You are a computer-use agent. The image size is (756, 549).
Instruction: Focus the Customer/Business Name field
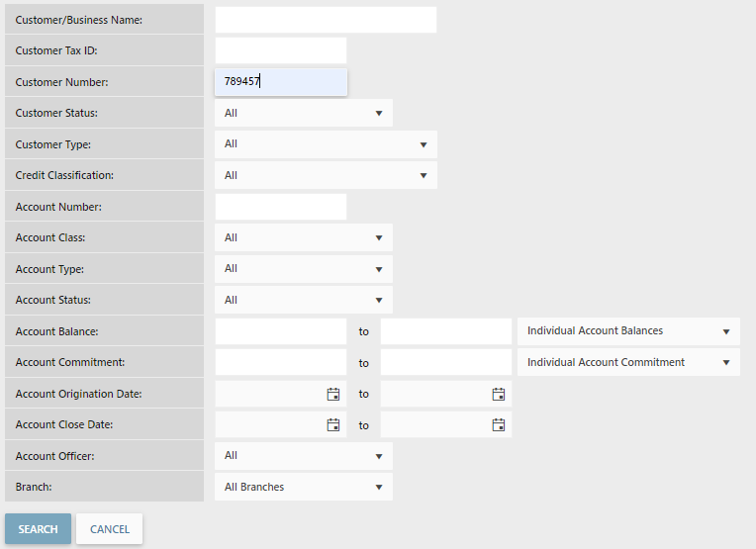pyautogui.click(x=326, y=20)
